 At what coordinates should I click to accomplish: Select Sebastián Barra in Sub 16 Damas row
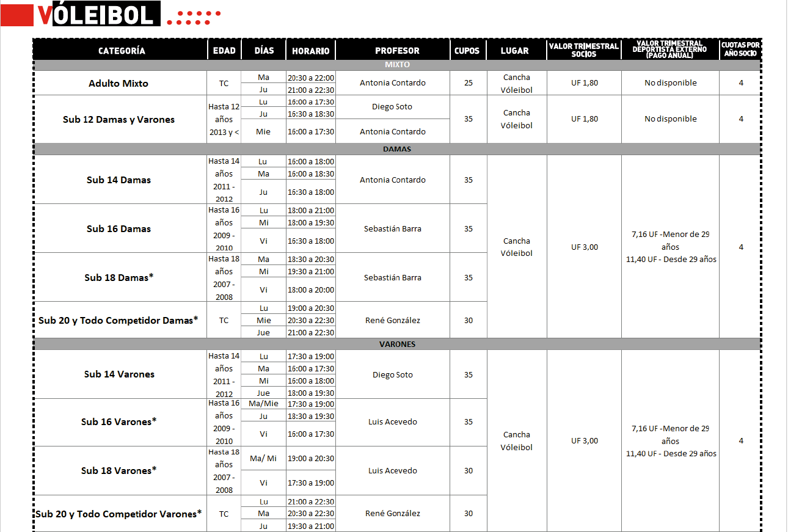392,228
